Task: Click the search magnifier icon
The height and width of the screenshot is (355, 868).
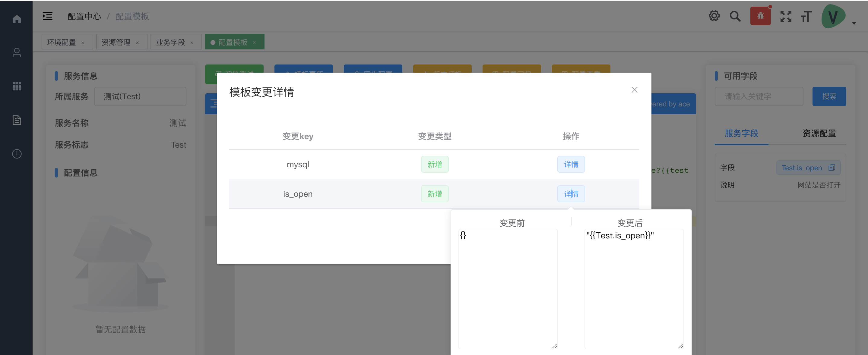Action: pos(735,16)
